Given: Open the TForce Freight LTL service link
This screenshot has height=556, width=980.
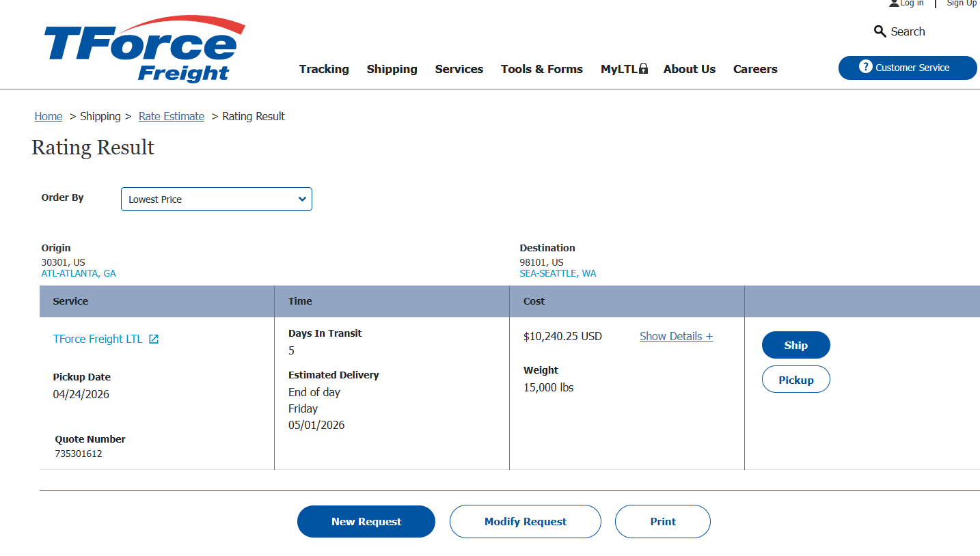Looking at the screenshot, I should (98, 339).
